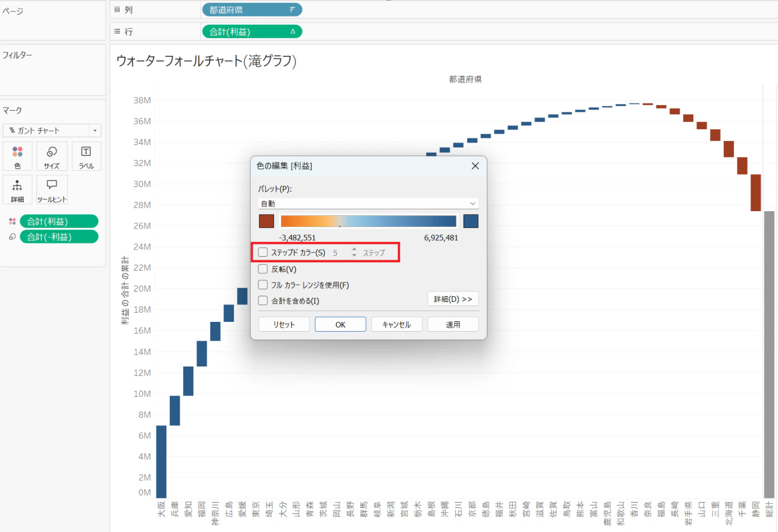Open the Color (色) marks card

tap(17, 156)
